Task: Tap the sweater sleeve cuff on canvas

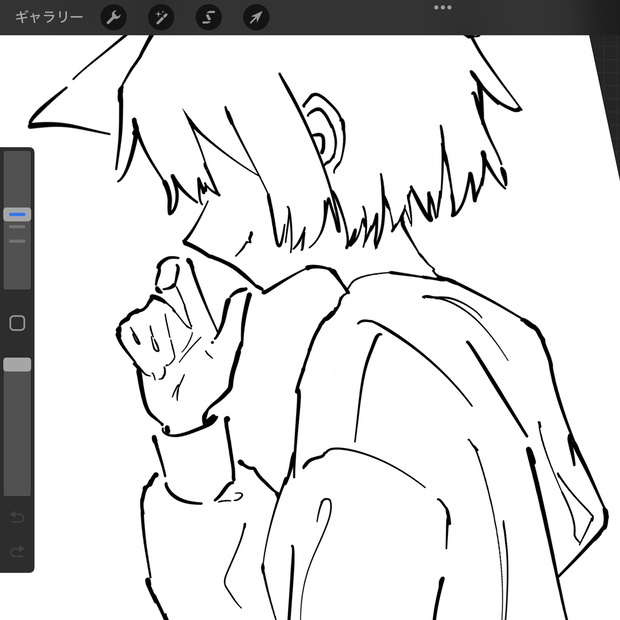Action: (194, 461)
